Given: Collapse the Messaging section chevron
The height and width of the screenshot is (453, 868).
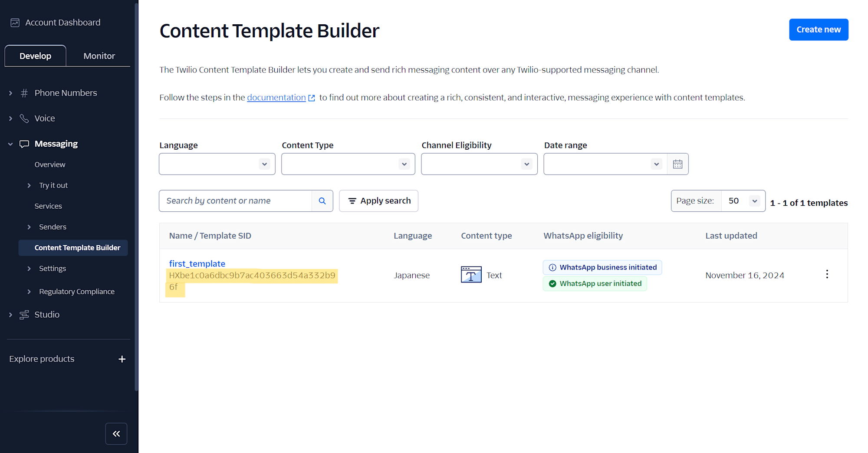Looking at the screenshot, I should click(x=10, y=144).
